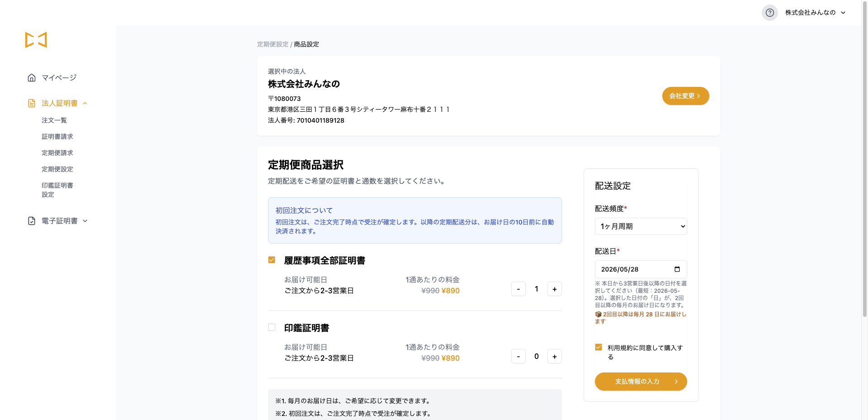Click the orange site logo
Screen dimensions: 868x420
click(36, 40)
